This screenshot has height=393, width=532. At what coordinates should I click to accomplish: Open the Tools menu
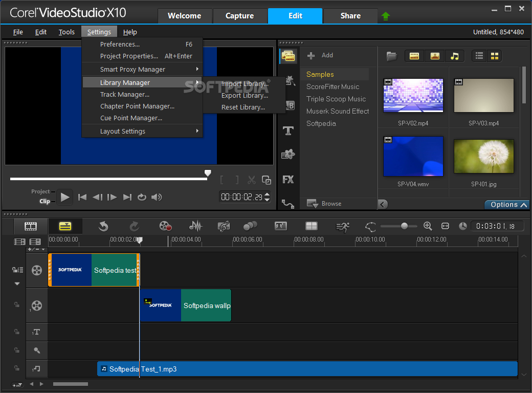click(66, 32)
